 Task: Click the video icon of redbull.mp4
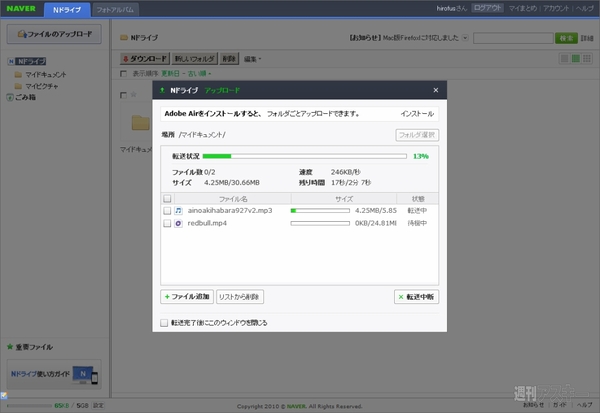[178, 223]
